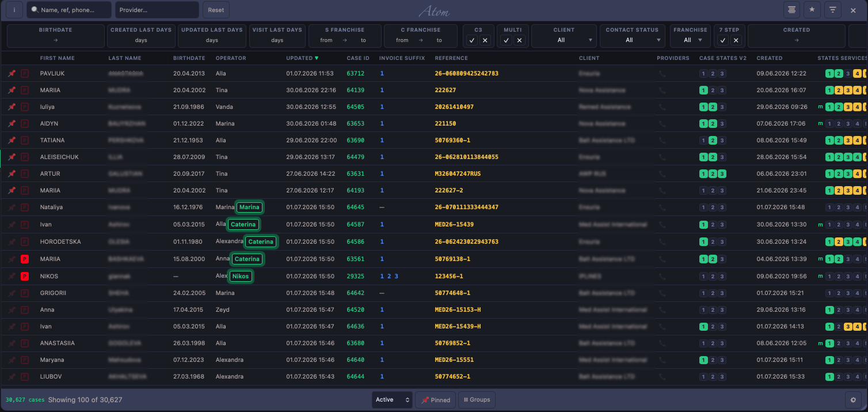868x412 pixels.
Task: Unpin the case 64139 row
Action: pos(12,90)
